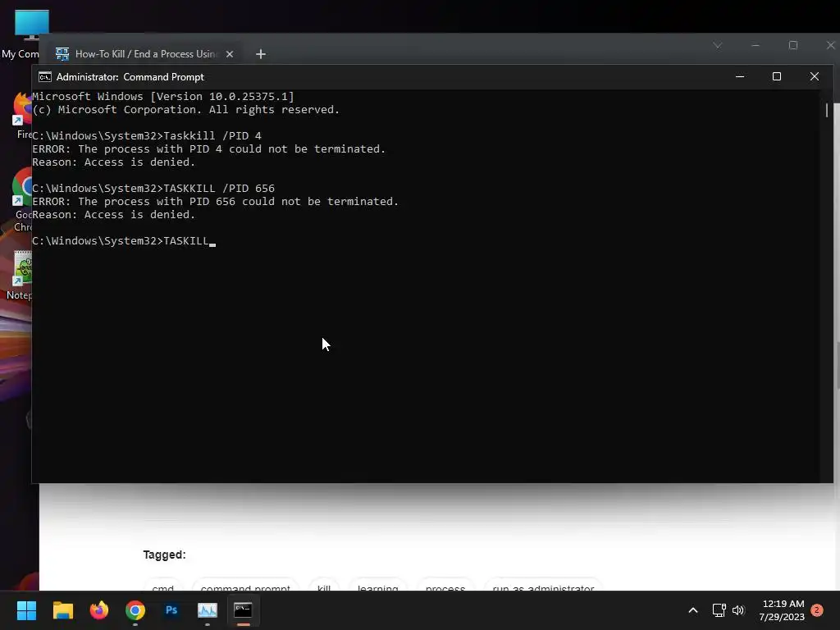Image resolution: width=840 pixels, height=630 pixels.
Task: Click the Command Prompt title bar icon
Action: point(45,77)
